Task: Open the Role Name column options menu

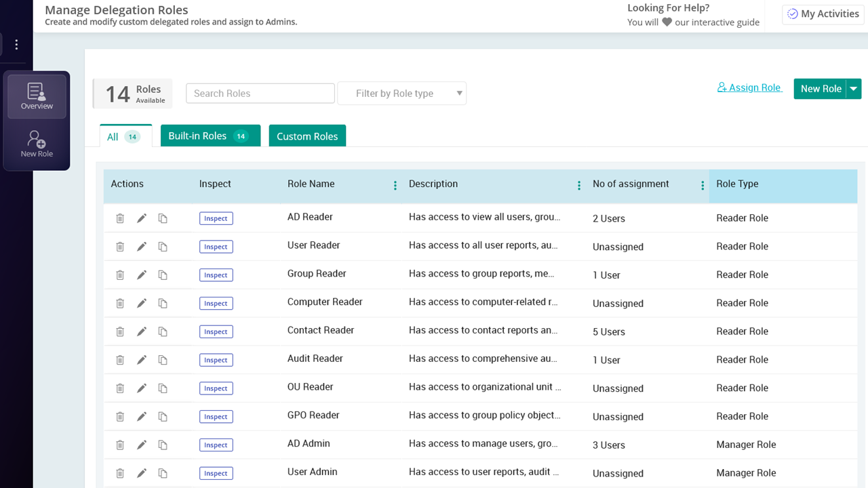Action: point(395,184)
